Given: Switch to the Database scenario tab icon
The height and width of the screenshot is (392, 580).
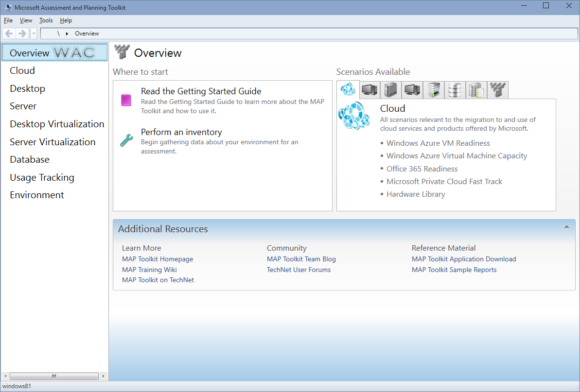Looking at the screenshot, I should [455, 90].
